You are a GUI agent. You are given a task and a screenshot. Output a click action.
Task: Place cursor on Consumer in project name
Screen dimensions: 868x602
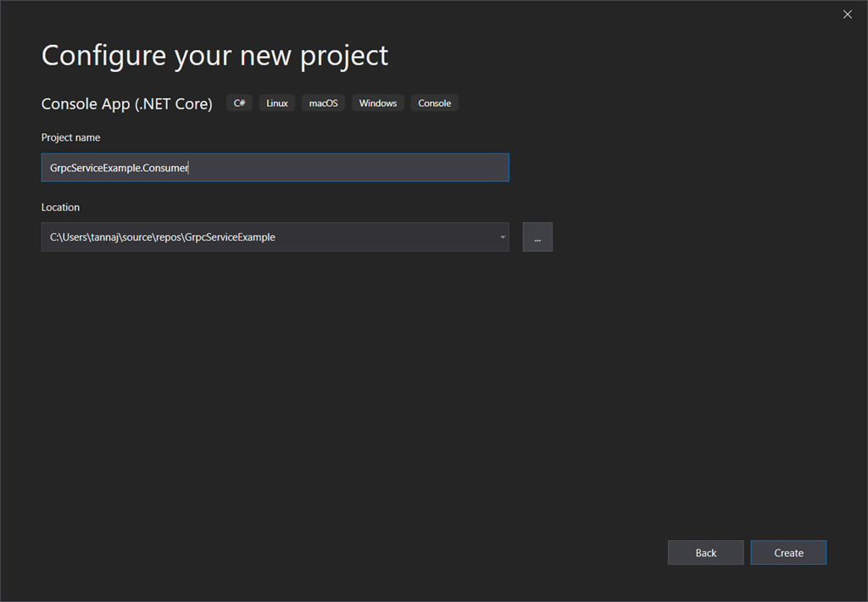165,168
